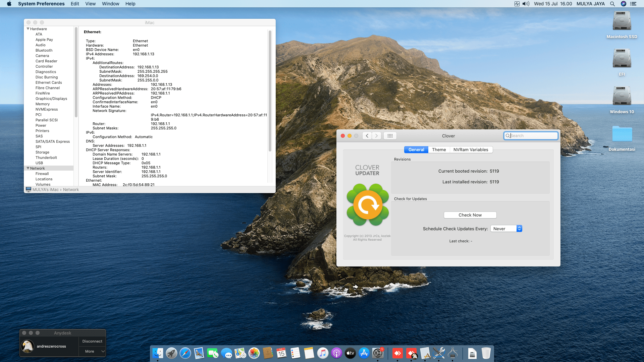This screenshot has width=644, height=362.
Task: Open Photos app in the dock
Action: pos(254,353)
